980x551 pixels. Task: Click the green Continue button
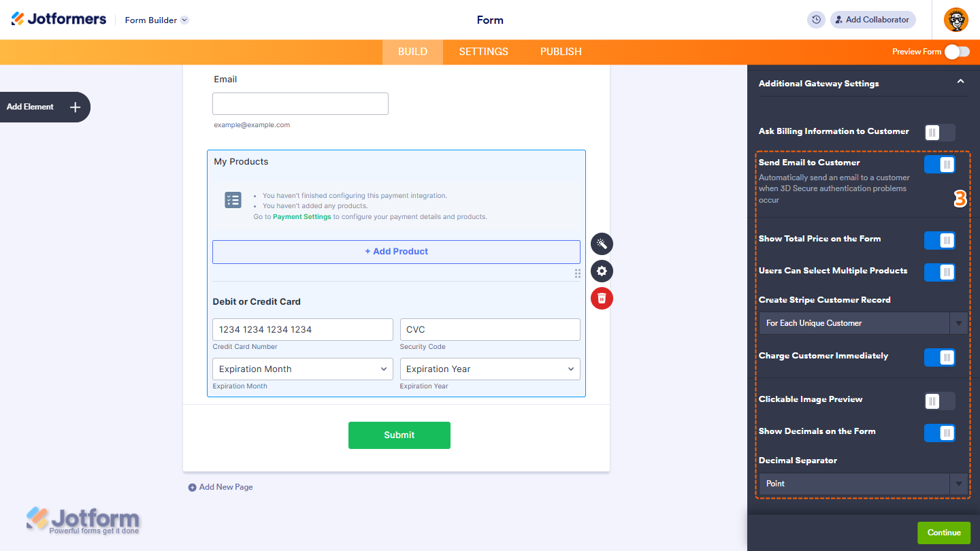coord(944,533)
